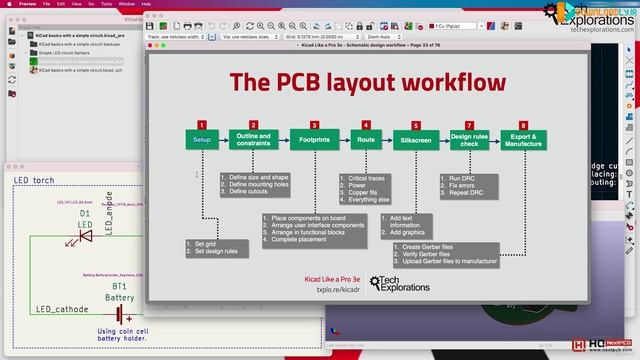
Task: Click the D1 LED symbol in schematic
Action: coord(85,236)
